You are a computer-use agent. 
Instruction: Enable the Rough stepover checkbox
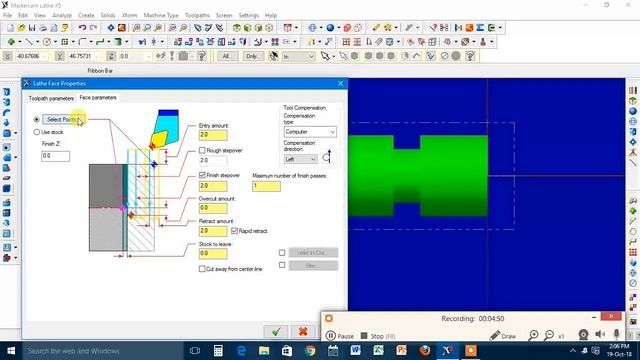coord(202,151)
